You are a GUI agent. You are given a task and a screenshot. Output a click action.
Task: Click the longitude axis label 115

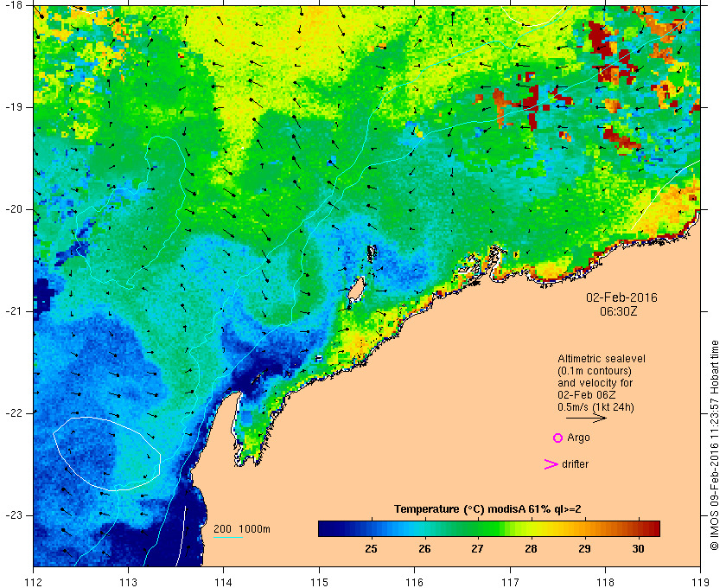tap(319, 582)
